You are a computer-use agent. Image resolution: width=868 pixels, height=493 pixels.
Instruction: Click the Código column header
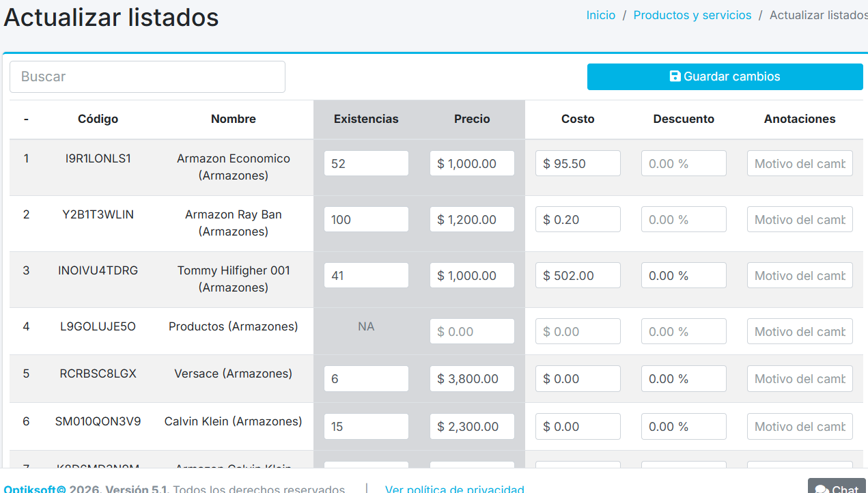pos(98,119)
